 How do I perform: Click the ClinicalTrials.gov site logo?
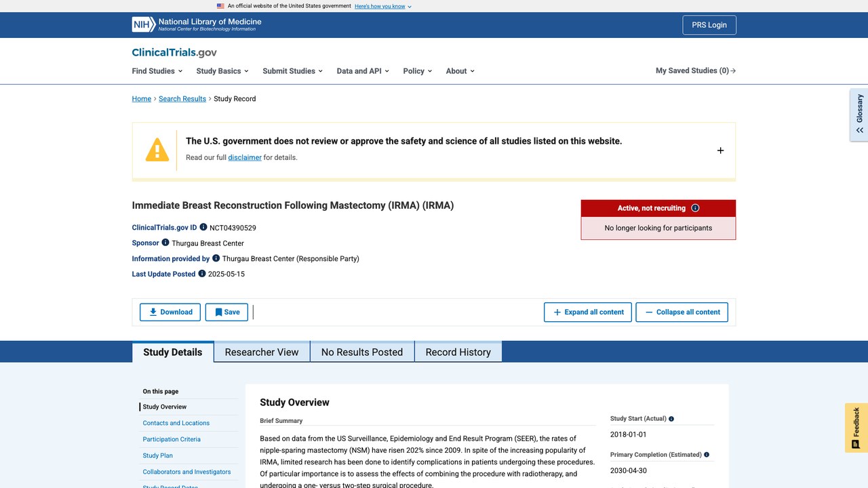[174, 52]
